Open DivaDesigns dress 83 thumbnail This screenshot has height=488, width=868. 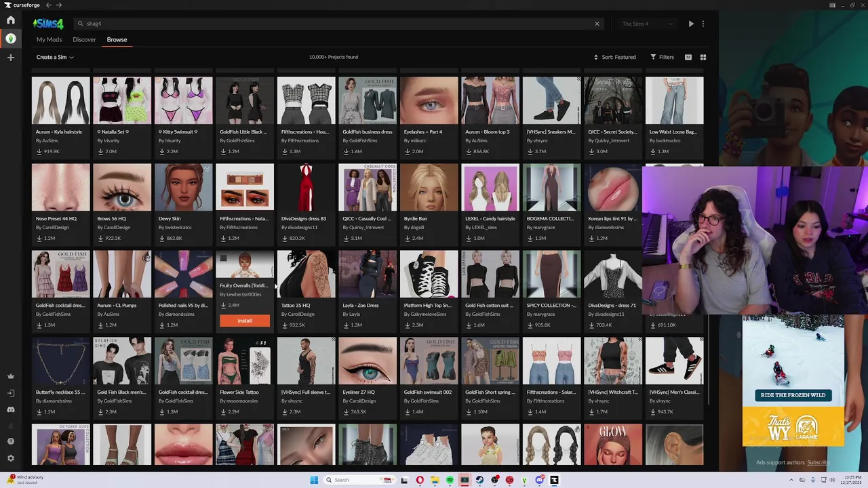[306, 187]
